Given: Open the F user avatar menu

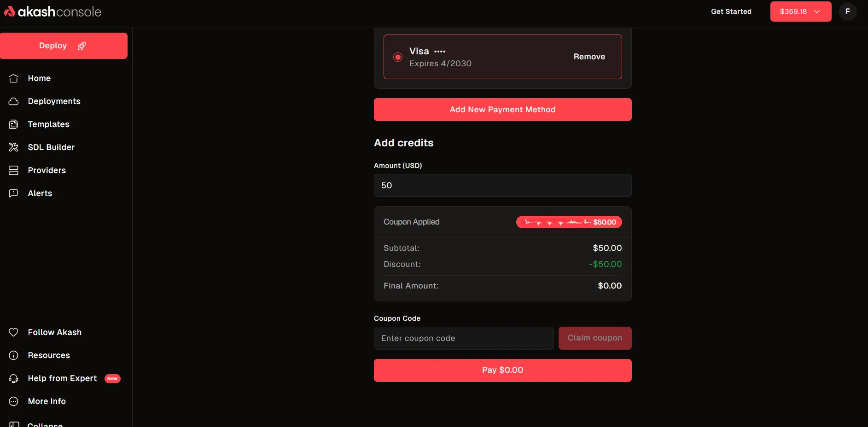Looking at the screenshot, I should click(x=847, y=12).
